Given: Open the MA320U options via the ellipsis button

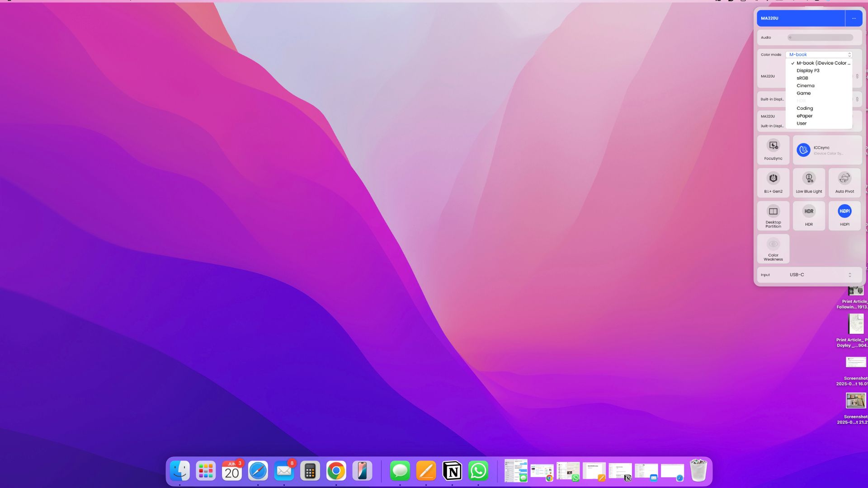Looking at the screenshot, I should pyautogui.click(x=854, y=18).
